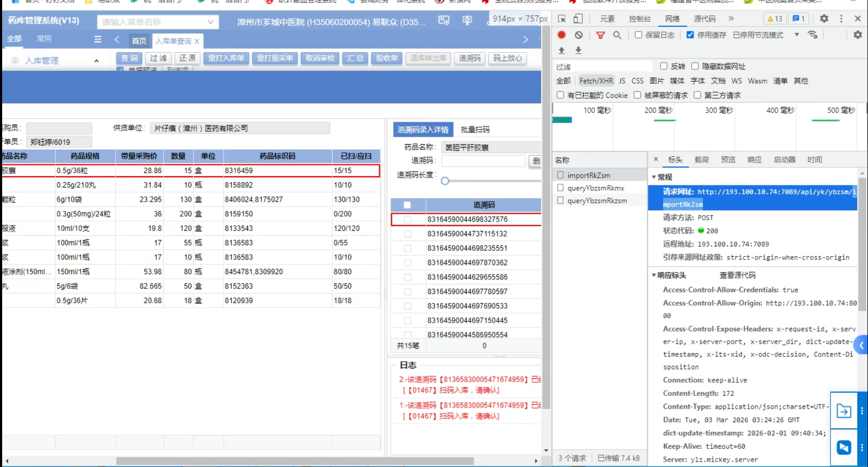
Task: Close the 入库单查询 tab with its X
Action: click(x=197, y=41)
